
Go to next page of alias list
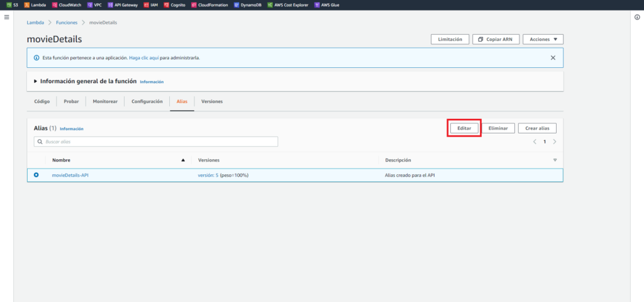click(x=554, y=142)
